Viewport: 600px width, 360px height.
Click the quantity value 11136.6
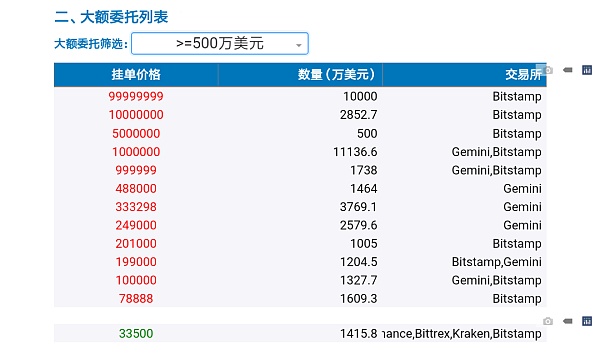click(x=355, y=152)
